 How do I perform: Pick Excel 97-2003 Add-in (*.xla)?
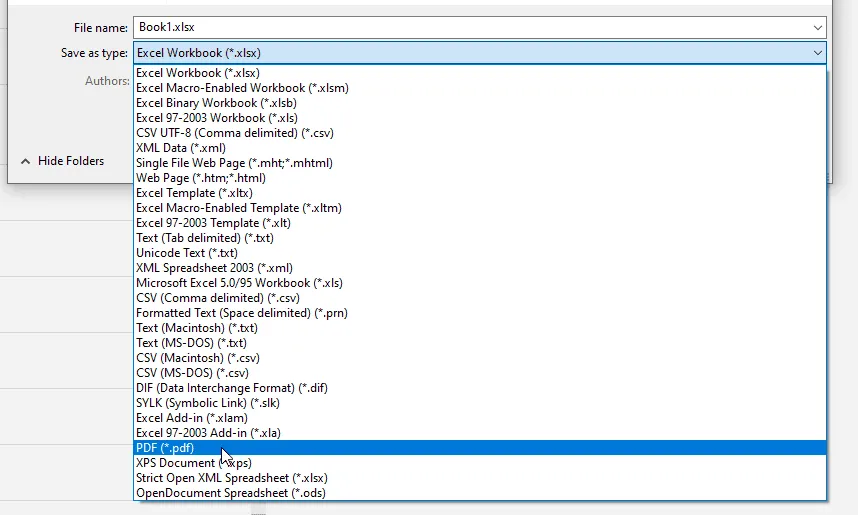pos(479,433)
